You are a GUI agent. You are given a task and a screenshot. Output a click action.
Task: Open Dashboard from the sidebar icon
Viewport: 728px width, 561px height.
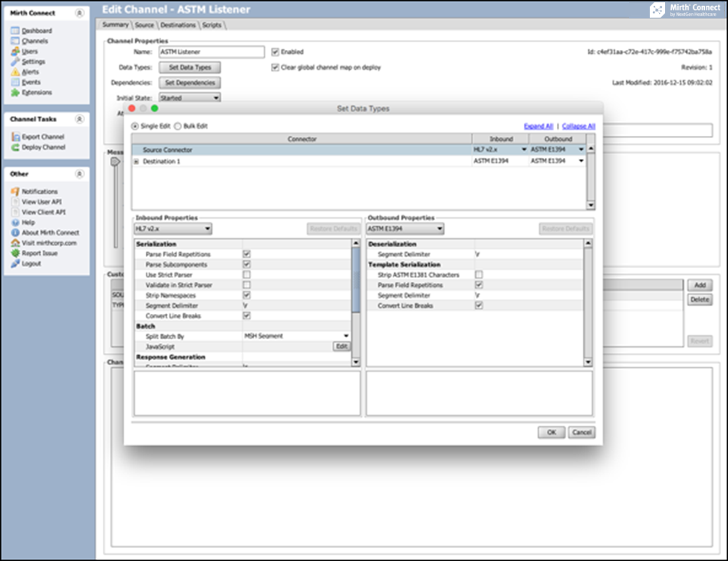(x=15, y=31)
